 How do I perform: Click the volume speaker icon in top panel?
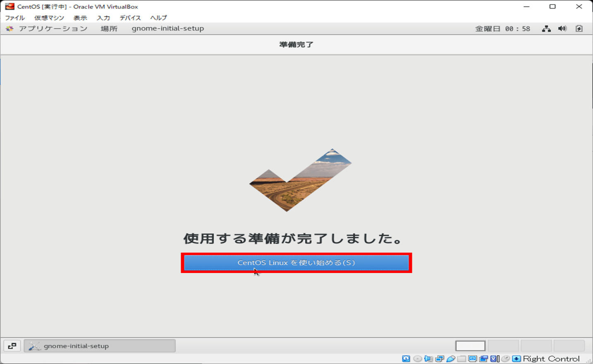562,29
